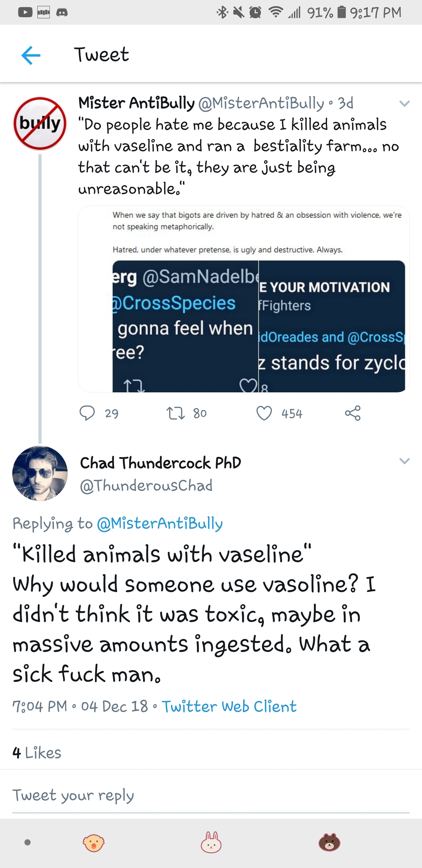This screenshot has height=868, width=422.
Task: Tap the back arrow icon
Action: (x=31, y=55)
